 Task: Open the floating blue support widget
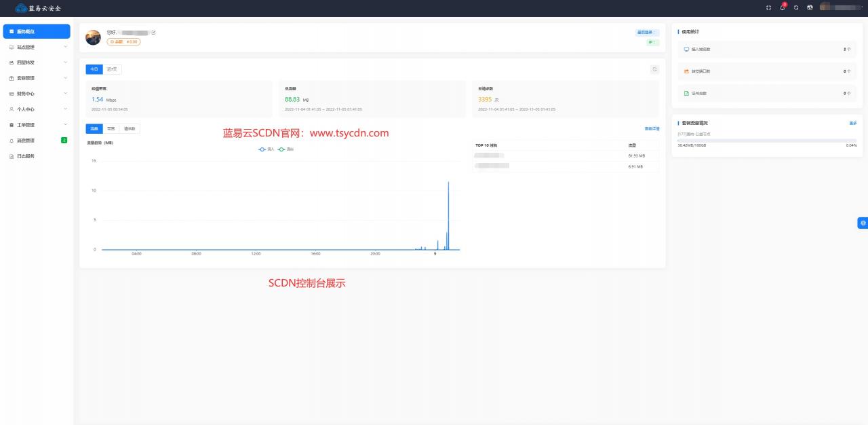pyautogui.click(x=863, y=223)
